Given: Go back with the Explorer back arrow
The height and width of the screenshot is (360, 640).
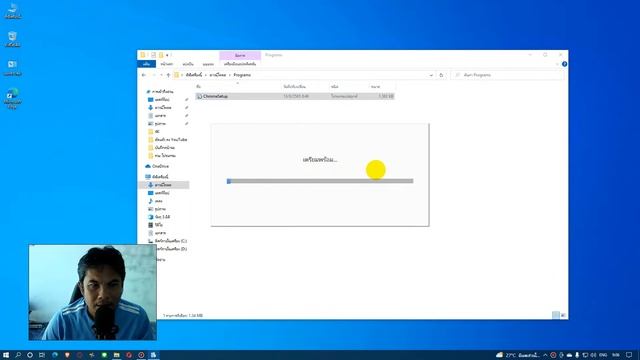Looking at the screenshot, I should click(144, 75).
